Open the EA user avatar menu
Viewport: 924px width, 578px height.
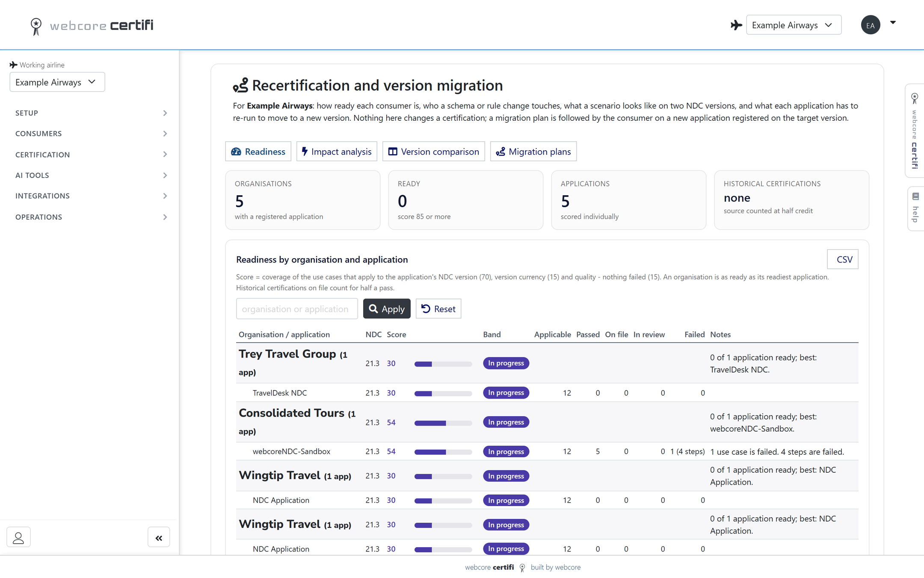pyautogui.click(x=870, y=25)
